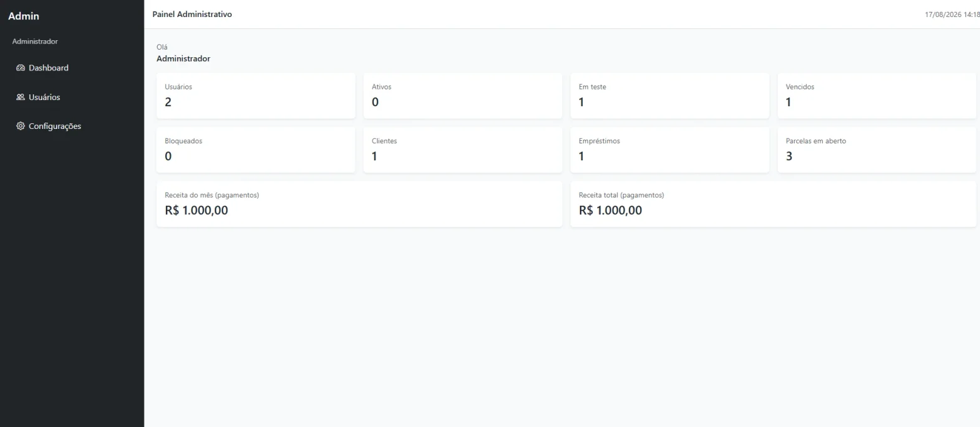The height and width of the screenshot is (427, 980).
Task: Click the Em teste card
Action: pyautogui.click(x=670, y=96)
